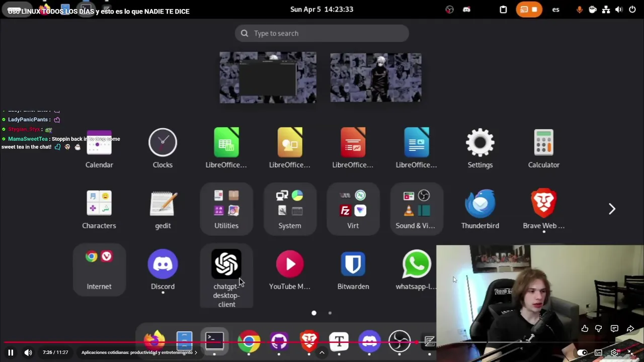Open the Calculator app

[x=543, y=148]
